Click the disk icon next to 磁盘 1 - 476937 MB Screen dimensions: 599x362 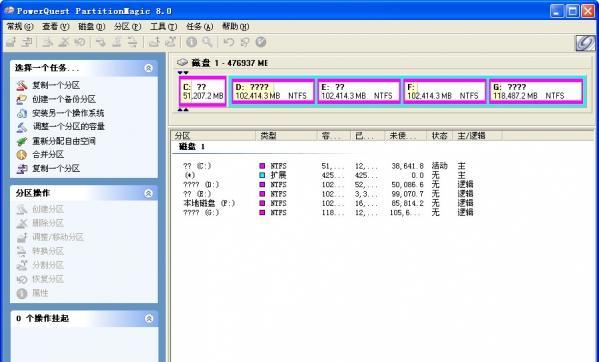pyautogui.click(x=183, y=62)
